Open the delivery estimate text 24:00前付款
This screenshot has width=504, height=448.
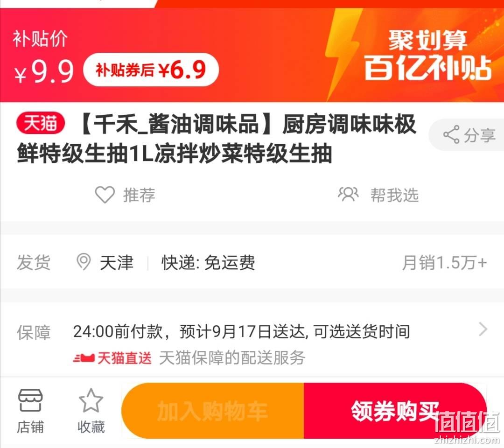point(241,331)
